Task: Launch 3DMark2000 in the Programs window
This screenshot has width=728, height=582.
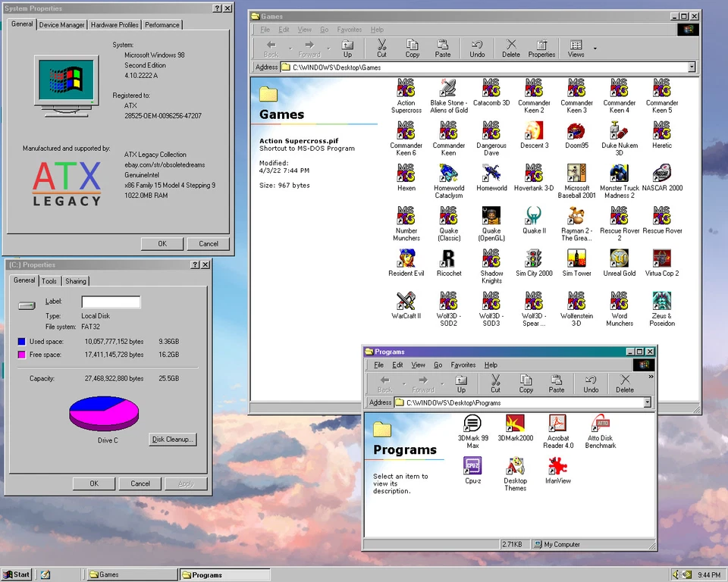Action: click(x=515, y=425)
